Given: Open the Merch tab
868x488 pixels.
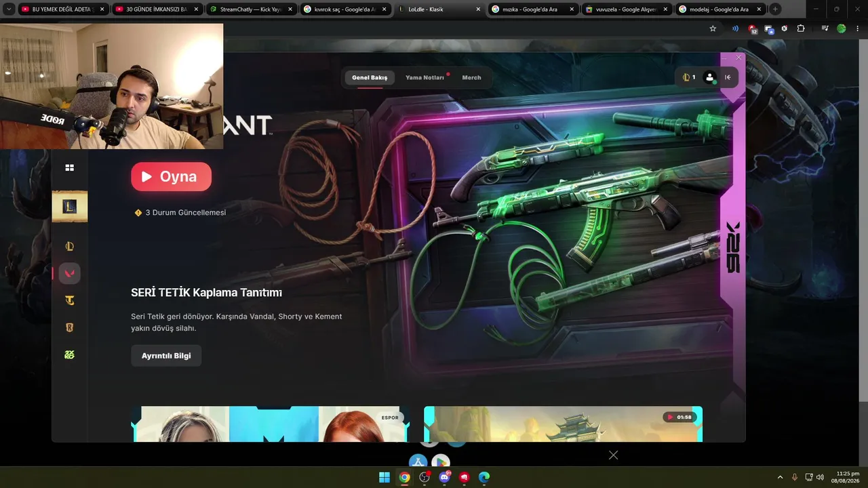Looking at the screenshot, I should coord(471,77).
